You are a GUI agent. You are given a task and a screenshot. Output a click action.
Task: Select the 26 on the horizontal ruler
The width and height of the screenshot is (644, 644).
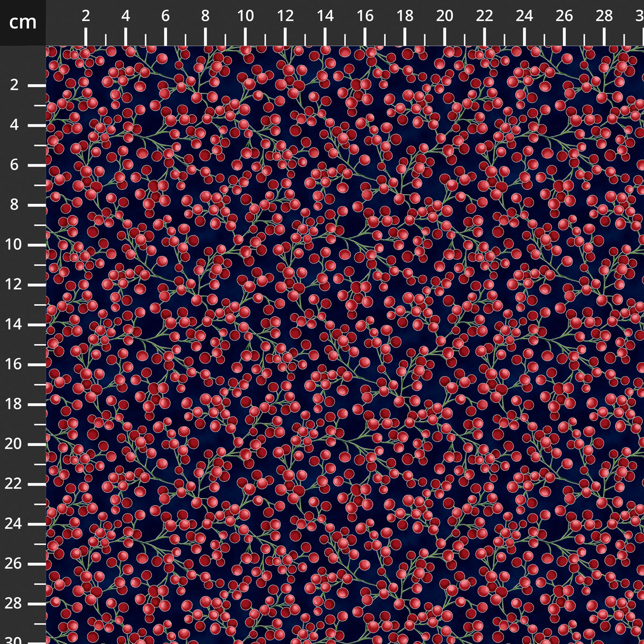click(565, 16)
